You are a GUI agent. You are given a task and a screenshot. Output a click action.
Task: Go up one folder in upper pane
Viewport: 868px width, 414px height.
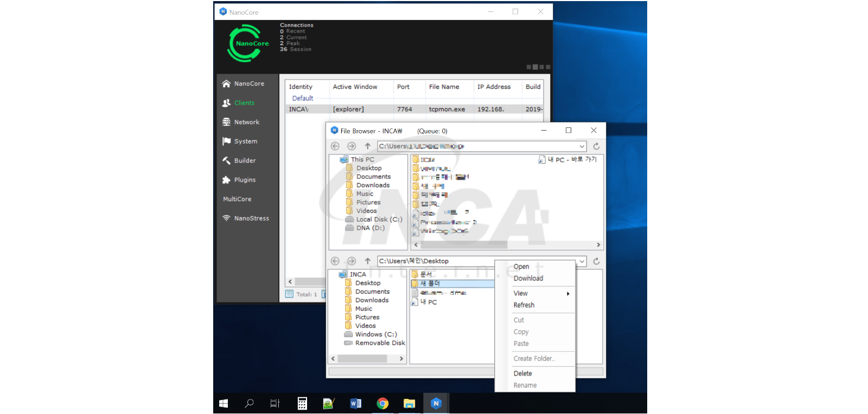click(x=367, y=146)
